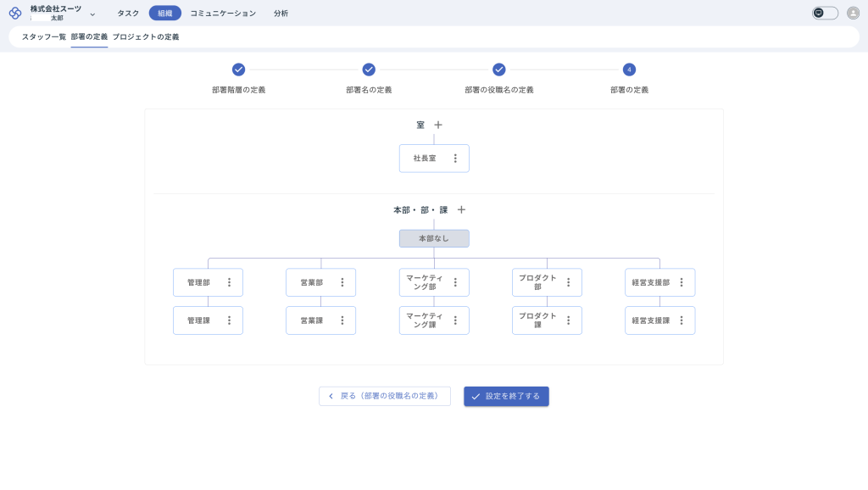
Task: Open options menu for 経営支援部
Action: [682, 282]
